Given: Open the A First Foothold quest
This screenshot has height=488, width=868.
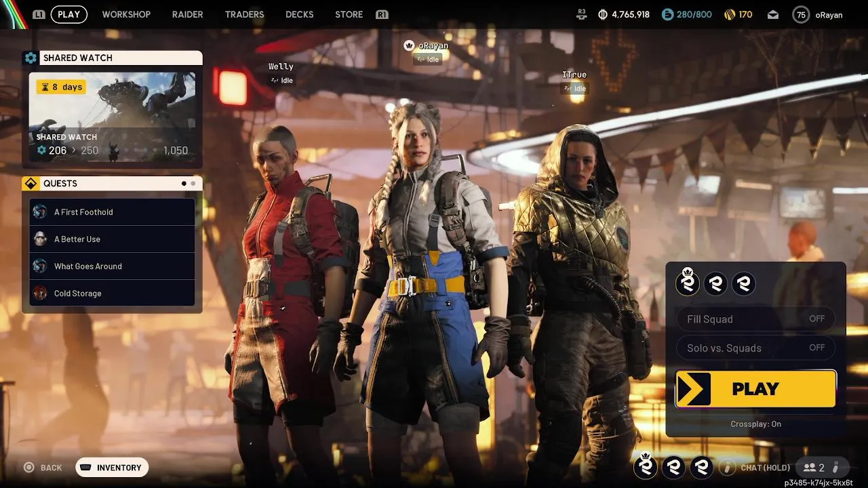Looking at the screenshot, I should click(x=112, y=211).
